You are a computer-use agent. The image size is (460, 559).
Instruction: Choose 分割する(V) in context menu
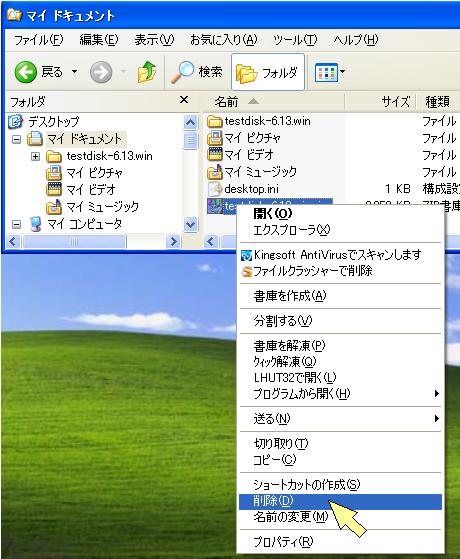[341, 321]
